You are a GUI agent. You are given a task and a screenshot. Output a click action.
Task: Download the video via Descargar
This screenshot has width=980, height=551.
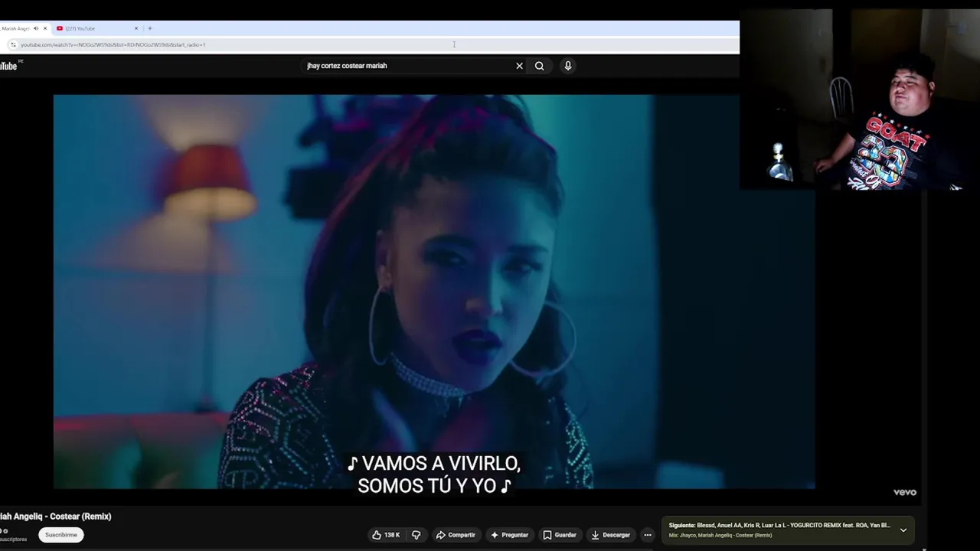[x=610, y=535]
